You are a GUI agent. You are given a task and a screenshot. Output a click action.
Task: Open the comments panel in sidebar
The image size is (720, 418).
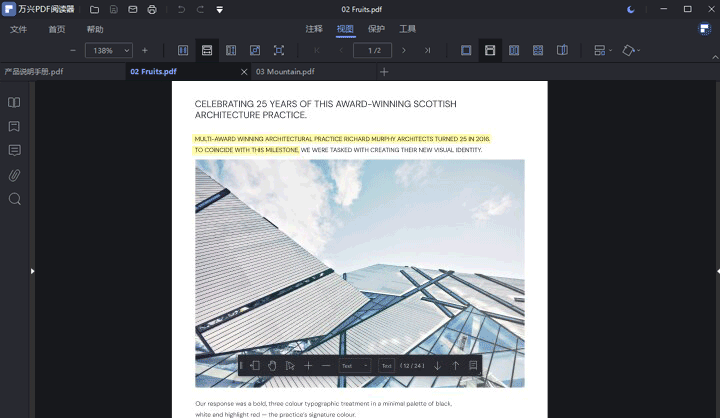(x=14, y=151)
